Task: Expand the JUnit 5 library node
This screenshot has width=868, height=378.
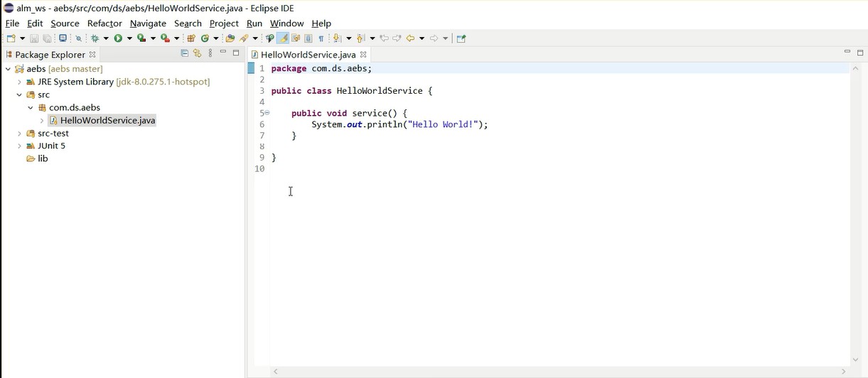Action: (x=19, y=146)
